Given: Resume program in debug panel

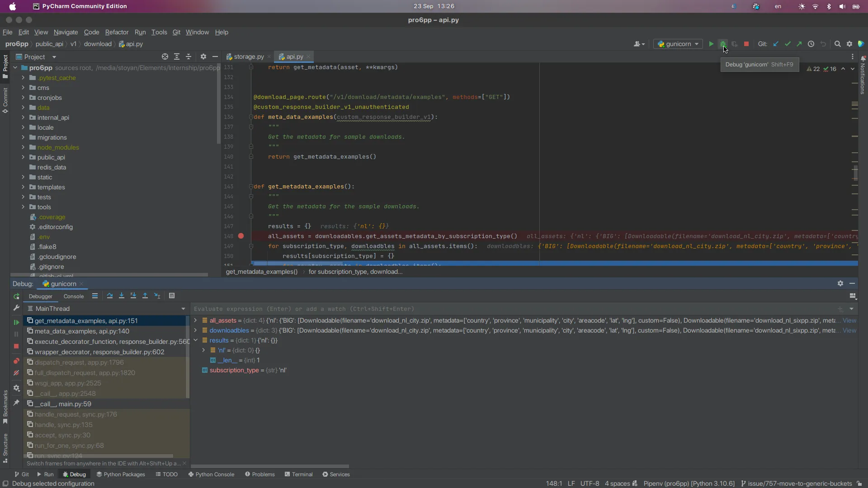Looking at the screenshot, I should [16, 322].
